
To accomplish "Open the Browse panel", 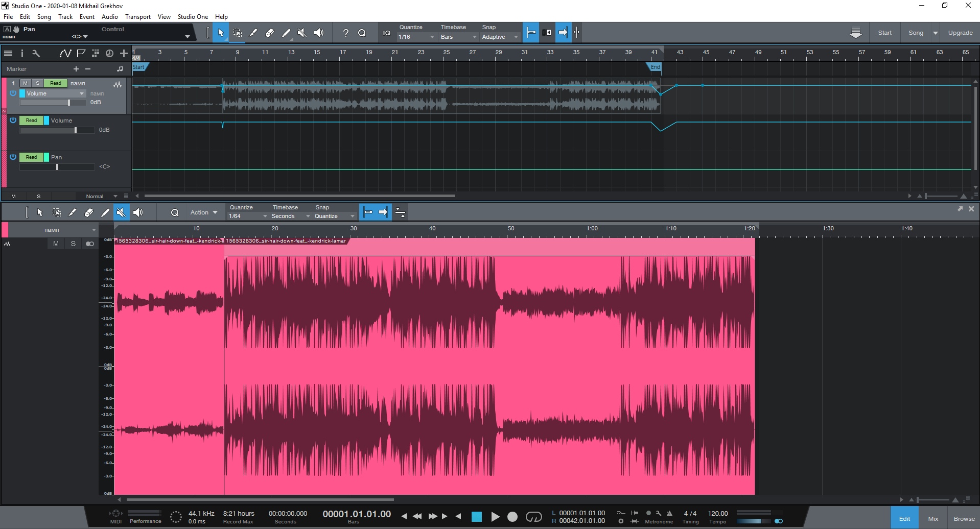I will [x=964, y=518].
